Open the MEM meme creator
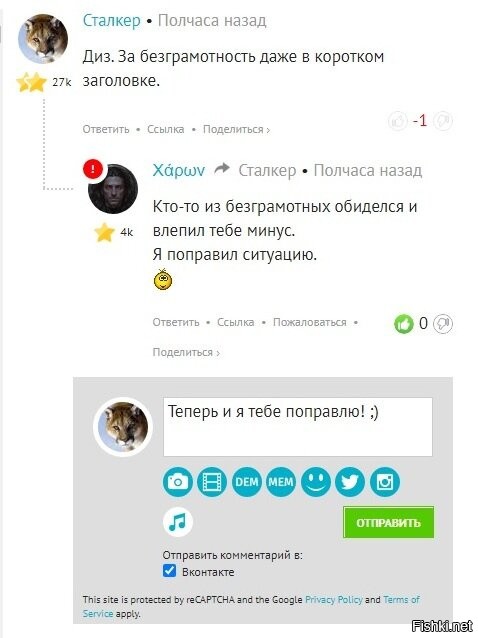 point(281,482)
